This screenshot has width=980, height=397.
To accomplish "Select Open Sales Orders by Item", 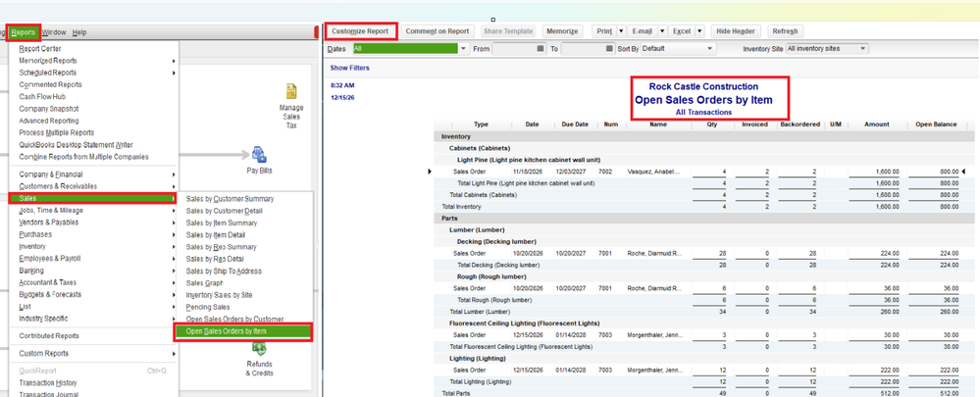I will (x=242, y=331).
